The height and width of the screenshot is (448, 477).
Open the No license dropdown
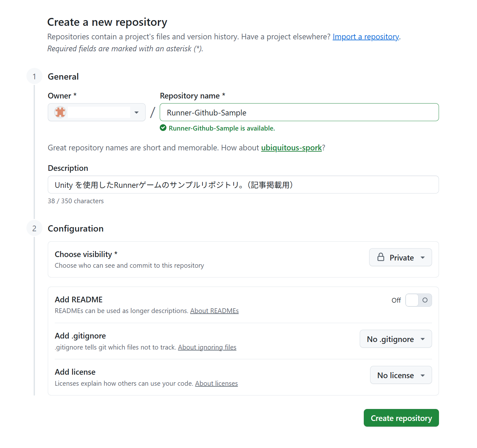[x=401, y=375]
